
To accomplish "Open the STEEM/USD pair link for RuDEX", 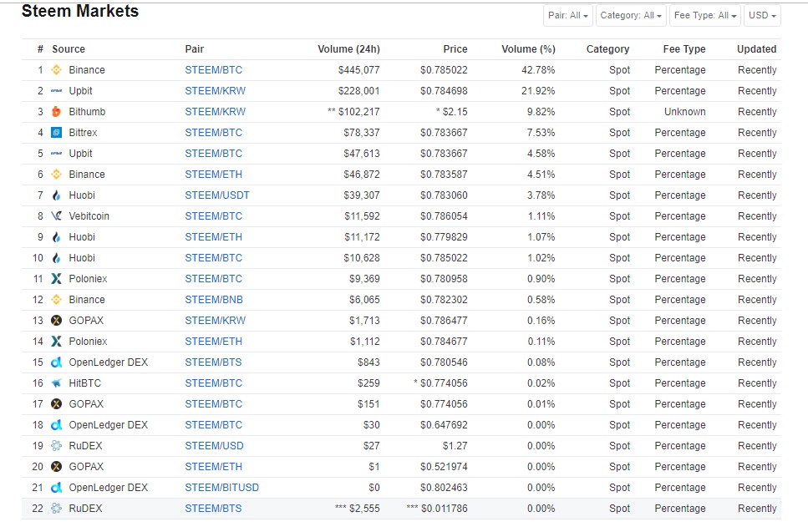I will click(215, 445).
